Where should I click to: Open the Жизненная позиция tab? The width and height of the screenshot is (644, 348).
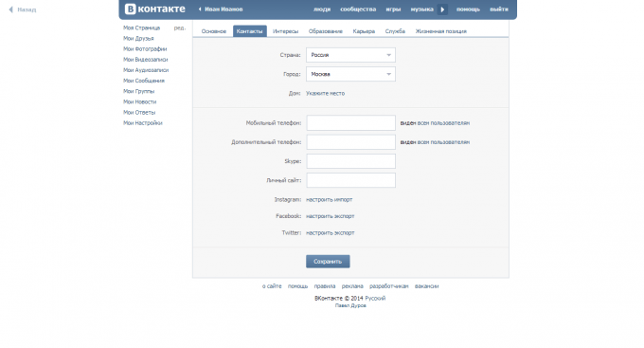point(440,31)
